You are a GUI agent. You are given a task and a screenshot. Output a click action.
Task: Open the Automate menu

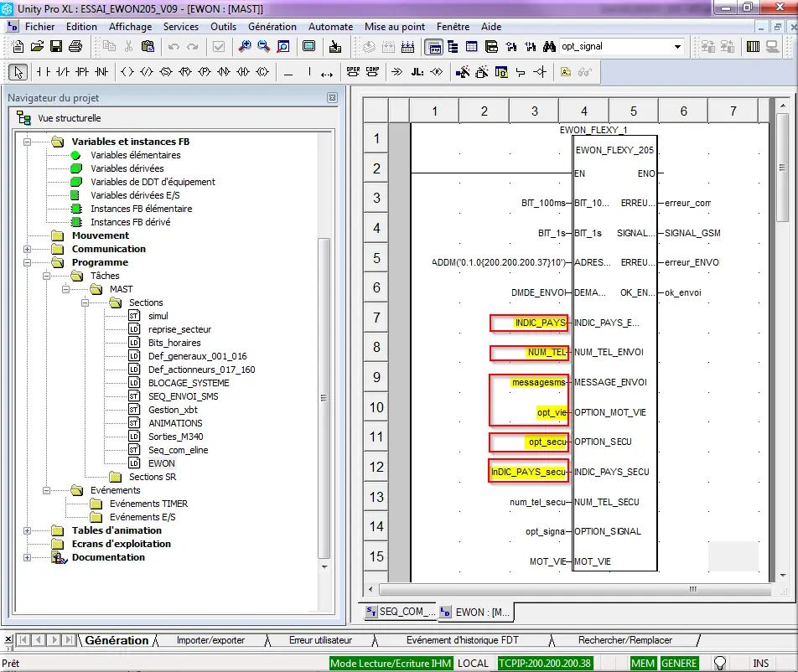tap(331, 27)
